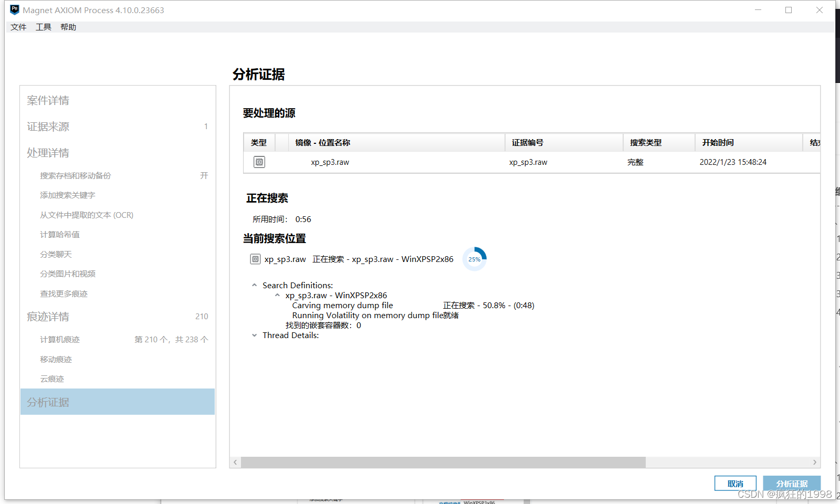This screenshot has width=840, height=504.
Task: Click the scroll left arrow of the horizontal scrollbar
Action: (x=235, y=462)
